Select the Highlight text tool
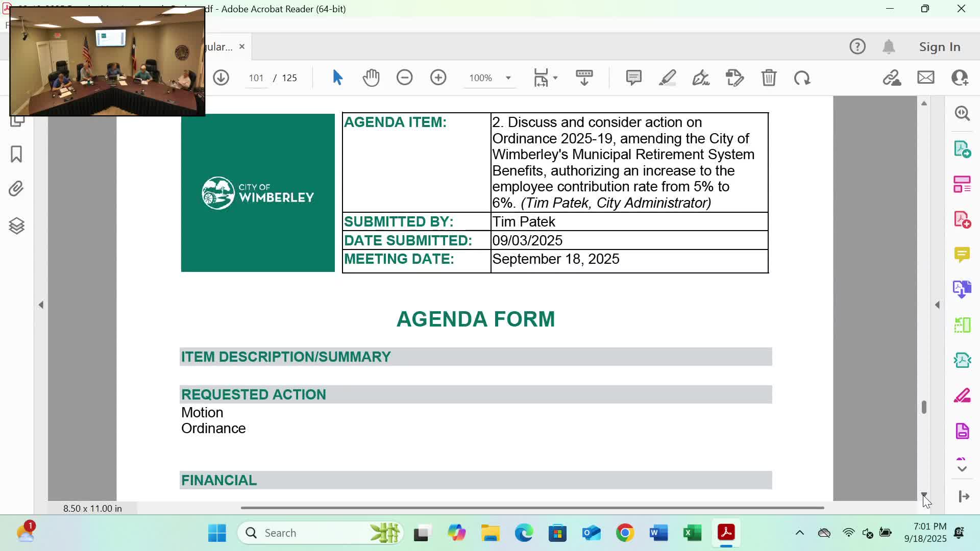980x551 pixels. point(667,78)
